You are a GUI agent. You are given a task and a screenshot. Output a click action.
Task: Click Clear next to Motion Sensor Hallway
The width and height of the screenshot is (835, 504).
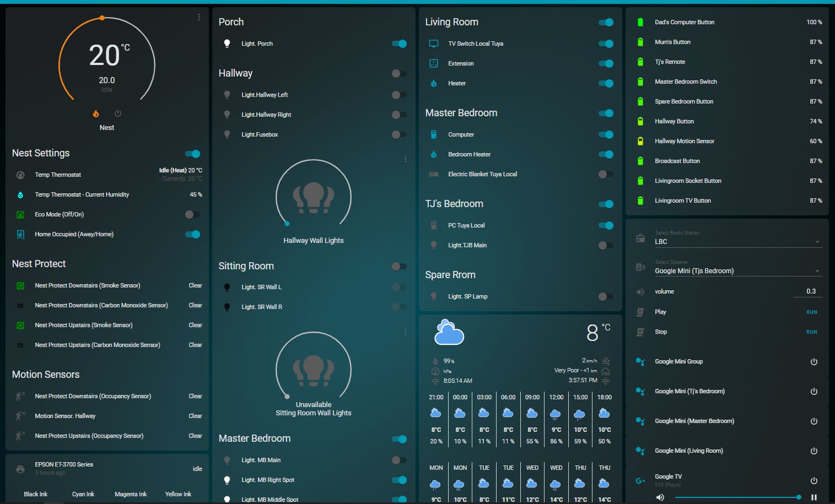click(195, 416)
